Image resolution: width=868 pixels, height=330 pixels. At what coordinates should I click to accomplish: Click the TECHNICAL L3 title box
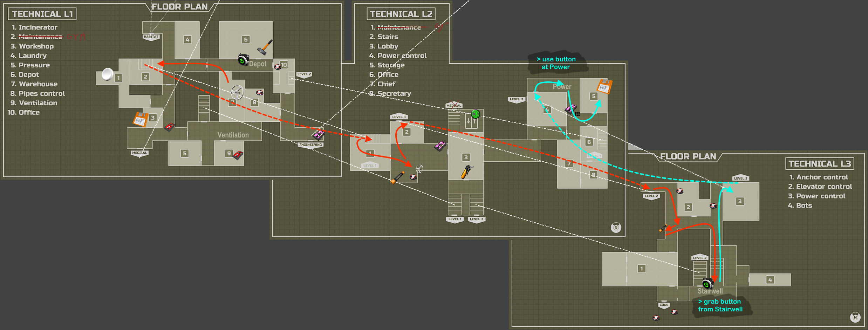click(x=820, y=164)
